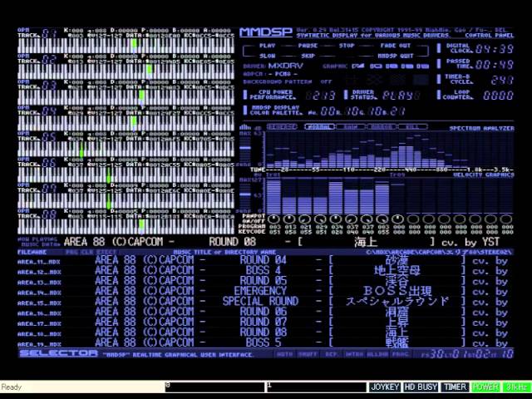Adjust the color palette B value
The image size is (532, 399).
(397, 111)
